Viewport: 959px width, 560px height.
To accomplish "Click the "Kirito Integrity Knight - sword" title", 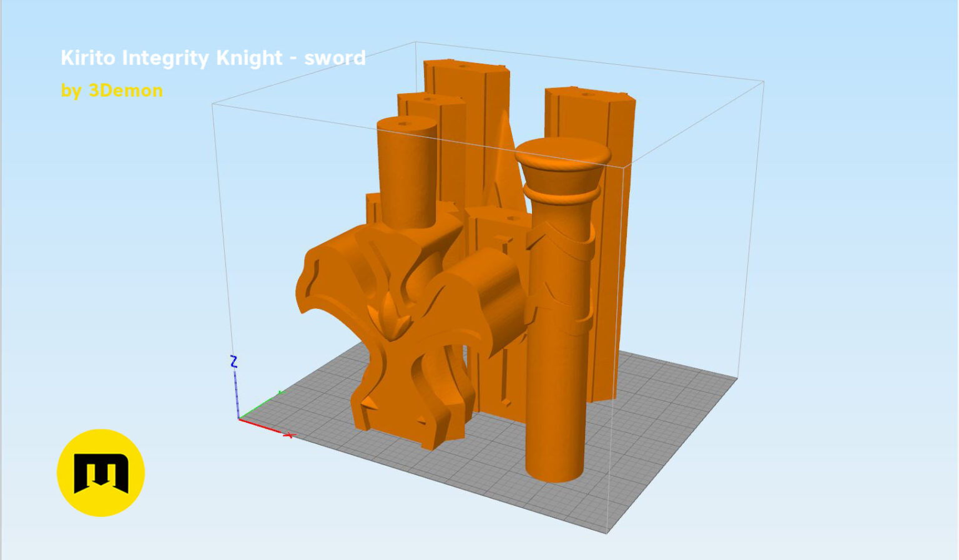I will tap(213, 58).
